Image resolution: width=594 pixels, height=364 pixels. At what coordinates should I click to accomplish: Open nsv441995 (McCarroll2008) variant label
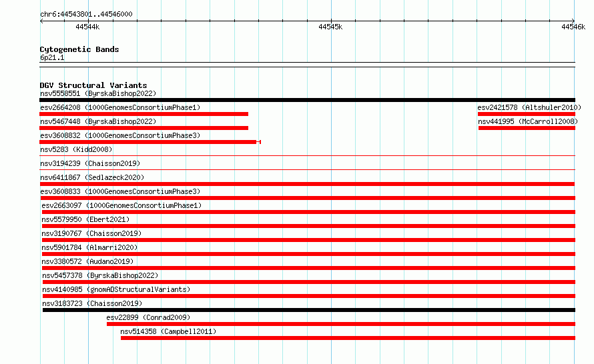click(528, 121)
